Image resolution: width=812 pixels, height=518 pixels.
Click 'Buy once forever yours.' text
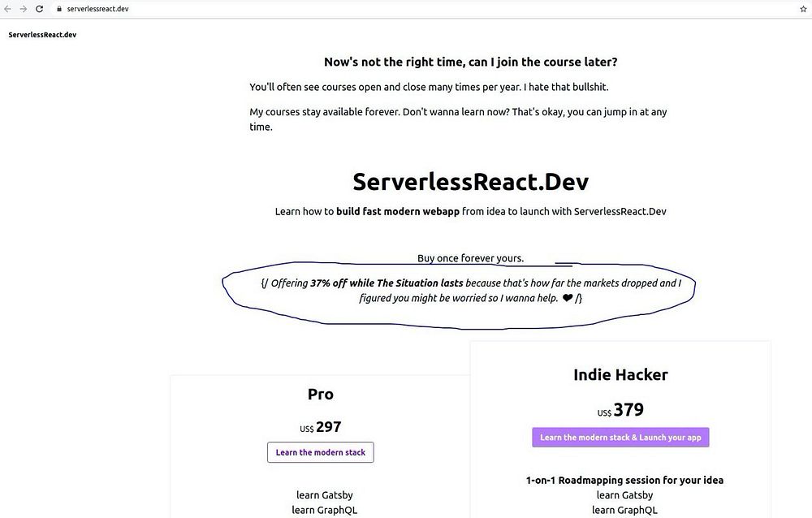point(471,258)
